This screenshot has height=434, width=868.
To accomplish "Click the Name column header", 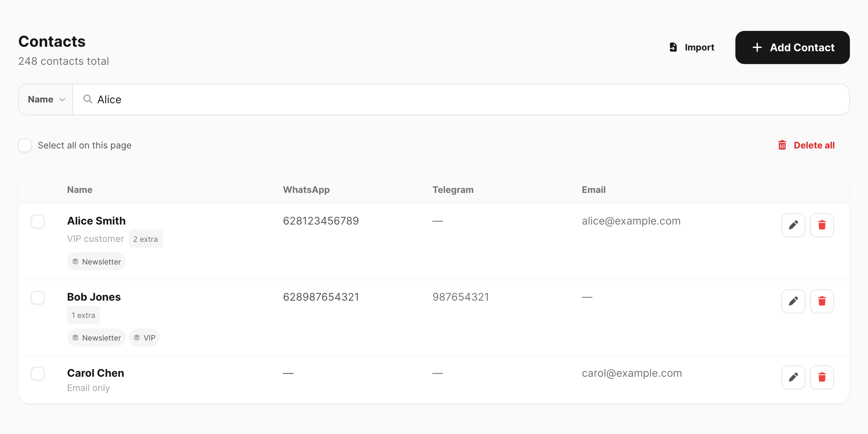I will tap(80, 190).
